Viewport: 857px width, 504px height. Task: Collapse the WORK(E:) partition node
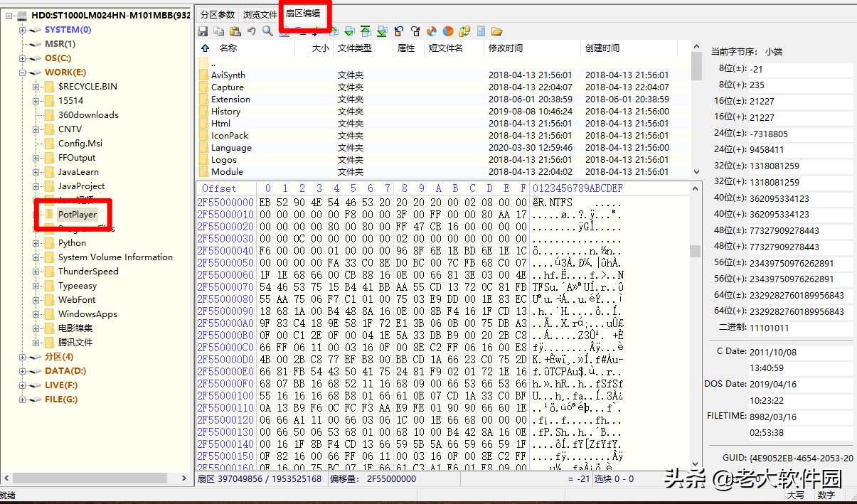[x=23, y=73]
